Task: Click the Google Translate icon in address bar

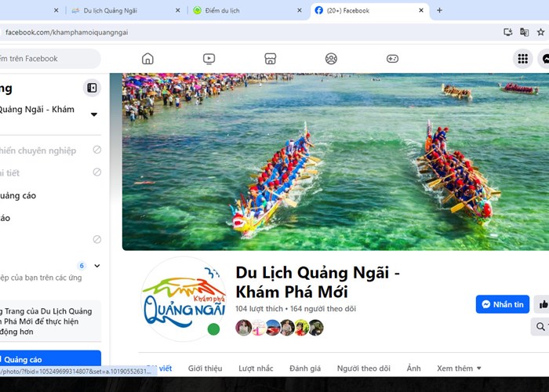Action: pos(508,32)
